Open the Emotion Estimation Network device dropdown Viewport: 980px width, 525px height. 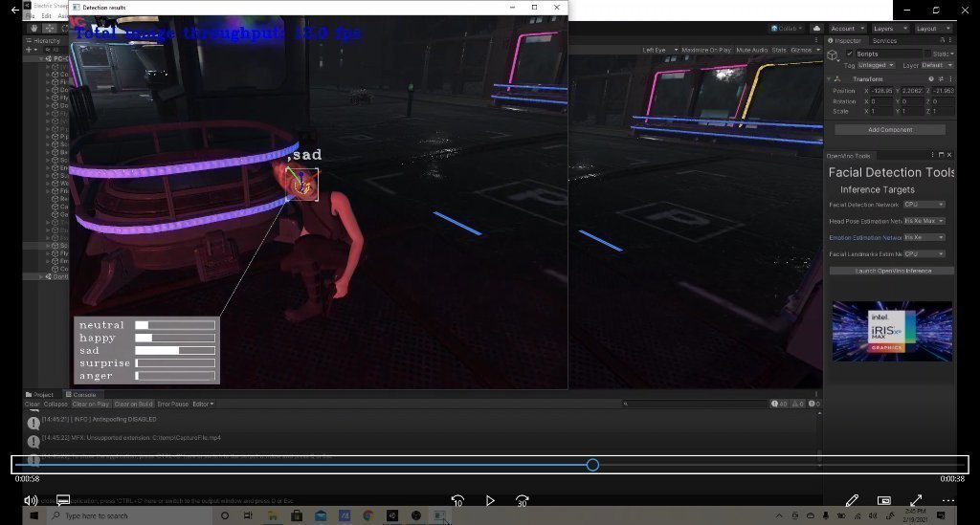[924, 237]
